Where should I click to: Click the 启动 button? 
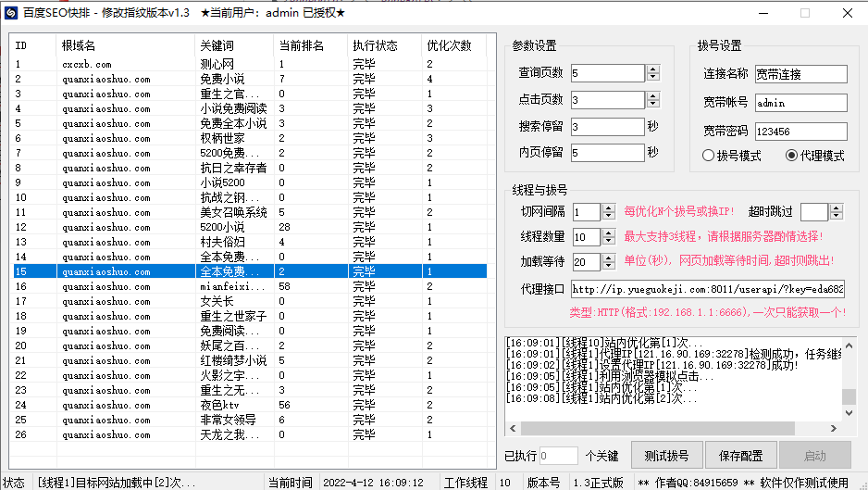(x=815, y=456)
